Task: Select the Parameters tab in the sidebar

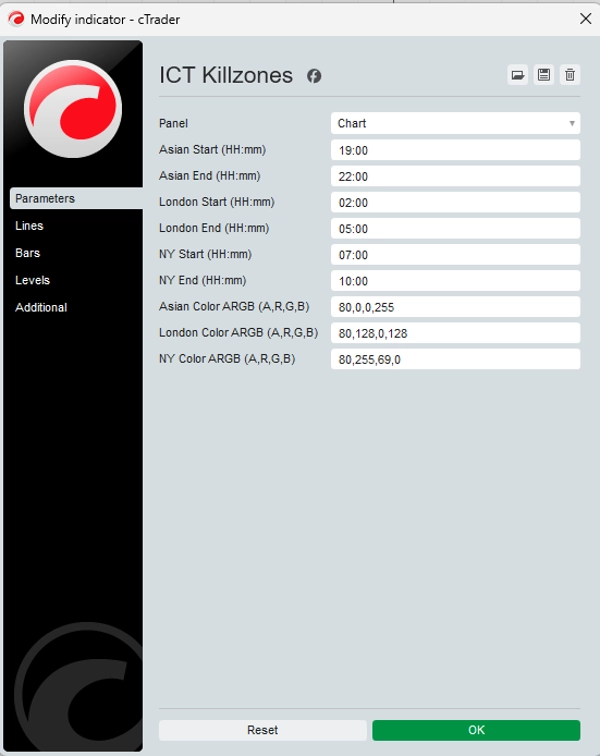Action: coord(75,198)
